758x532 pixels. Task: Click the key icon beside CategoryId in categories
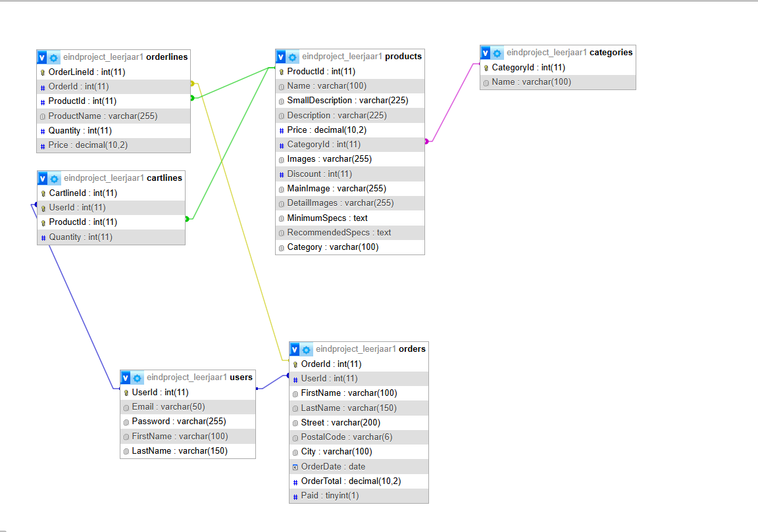[485, 67]
